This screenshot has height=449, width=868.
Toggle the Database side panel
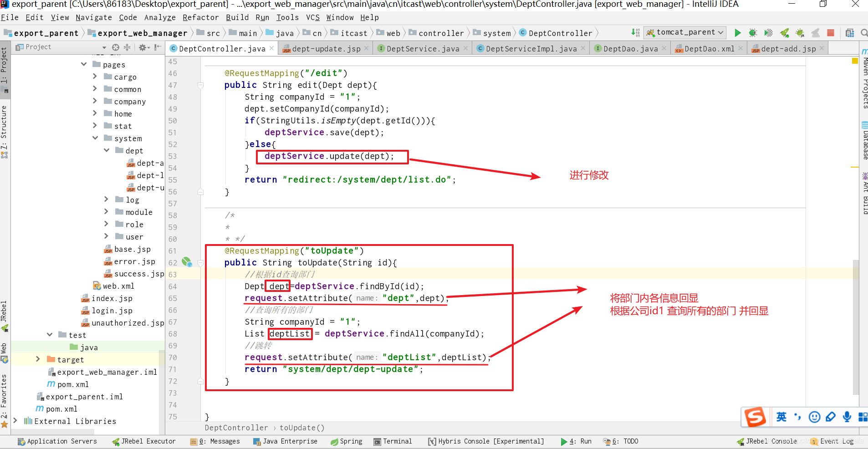pyautogui.click(x=864, y=141)
